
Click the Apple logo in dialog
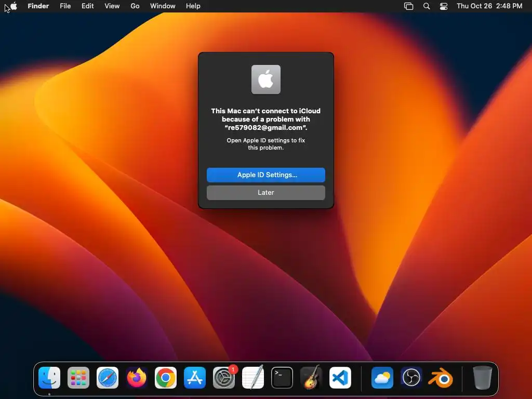265,79
